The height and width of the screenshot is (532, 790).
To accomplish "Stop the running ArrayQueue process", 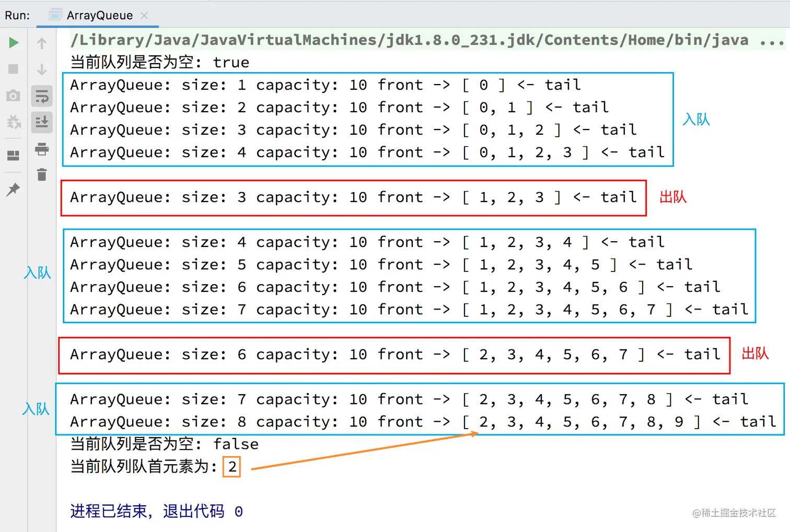I will 13,68.
